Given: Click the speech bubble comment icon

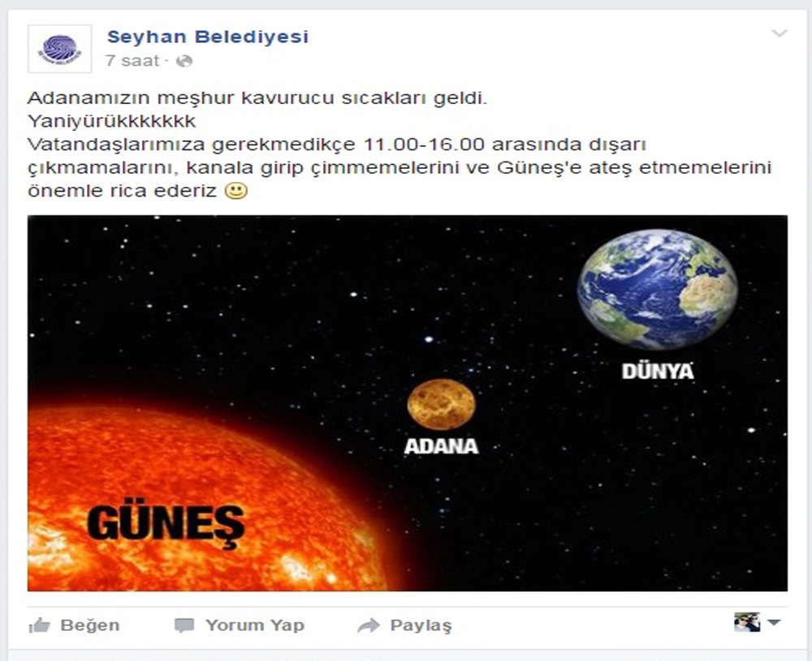Looking at the screenshot, I should coord(184,626).
